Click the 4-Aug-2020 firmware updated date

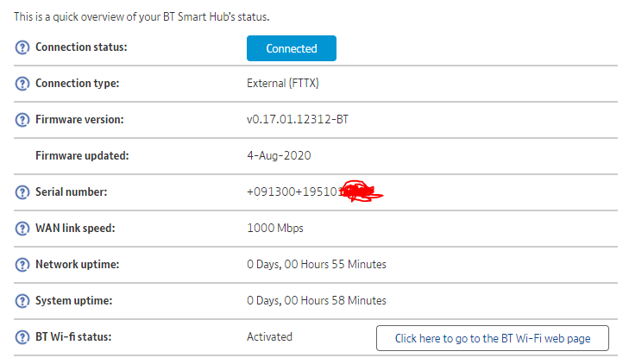pos(279,155)
